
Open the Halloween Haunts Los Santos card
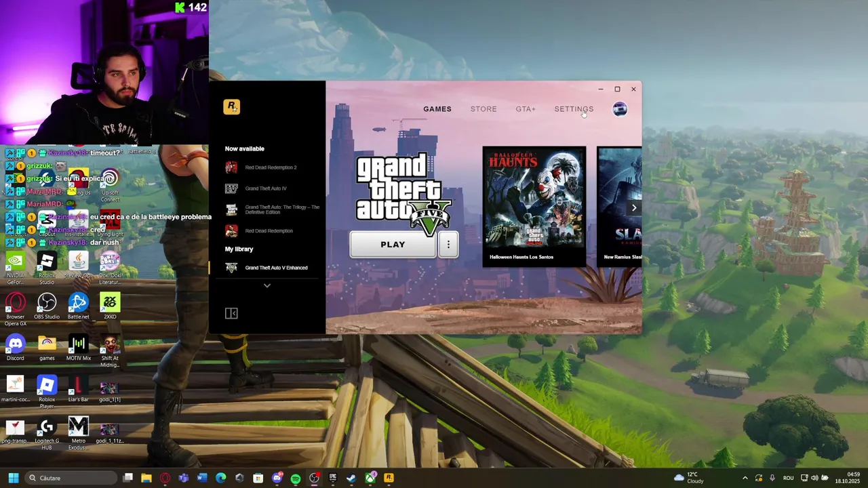(x=534, y=206)
